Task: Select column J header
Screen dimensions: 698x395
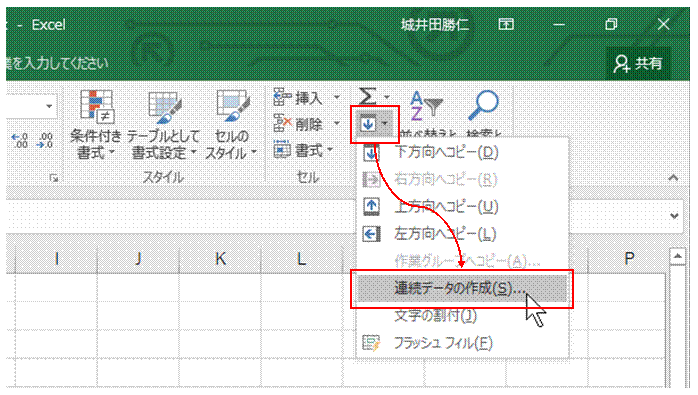Action: [138, 259]
